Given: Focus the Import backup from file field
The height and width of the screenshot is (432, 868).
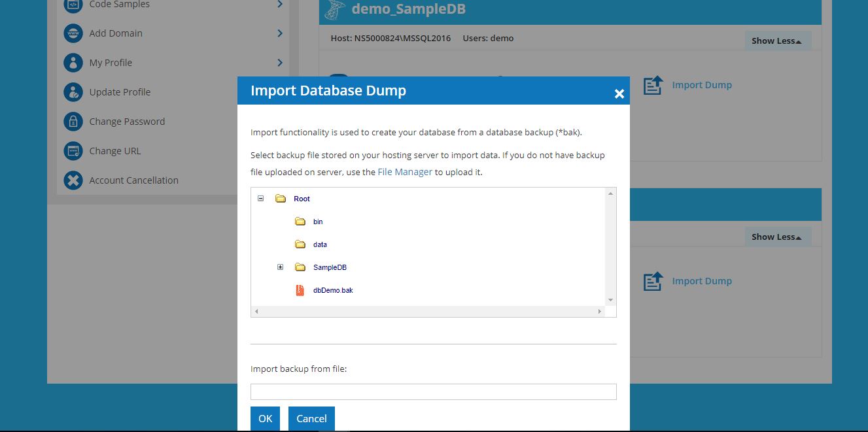Looking at the screenshot, I should (x=434, y=391).
